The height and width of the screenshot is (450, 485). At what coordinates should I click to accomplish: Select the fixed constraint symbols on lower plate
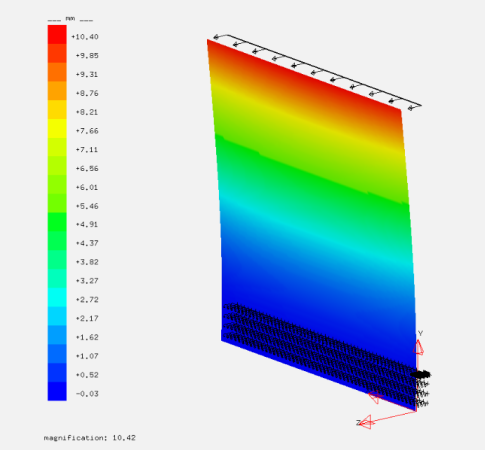[320, 353]
